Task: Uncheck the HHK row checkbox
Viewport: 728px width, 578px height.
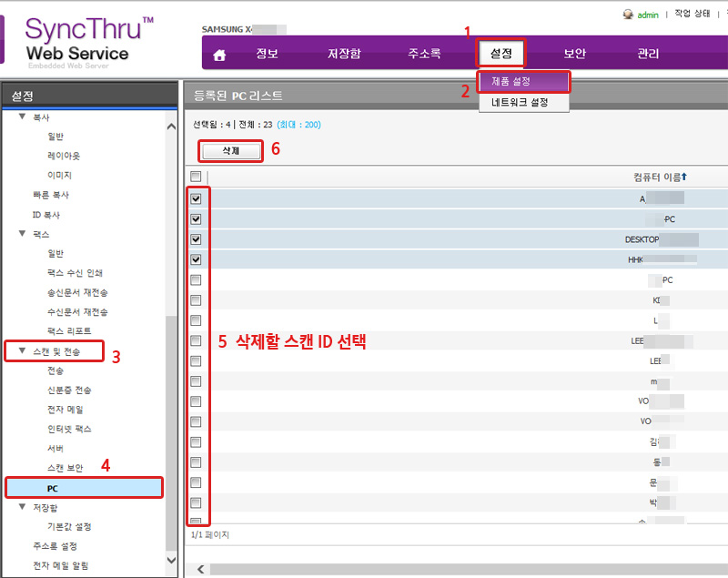Action: click(197, 259)
